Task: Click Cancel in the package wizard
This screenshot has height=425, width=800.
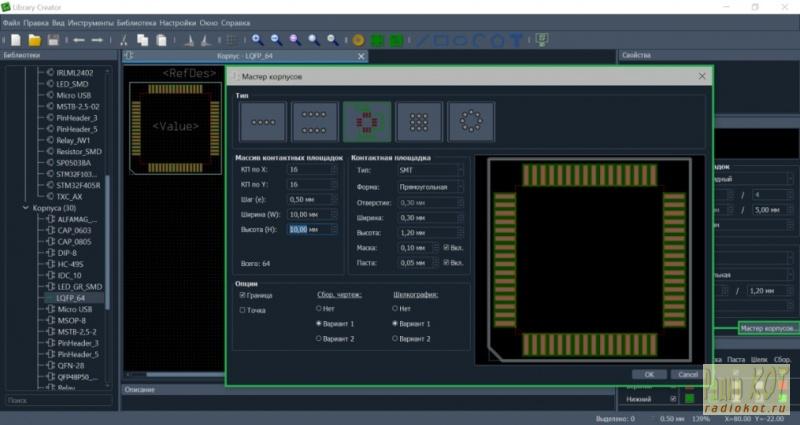Action: (x=685, y=374)
